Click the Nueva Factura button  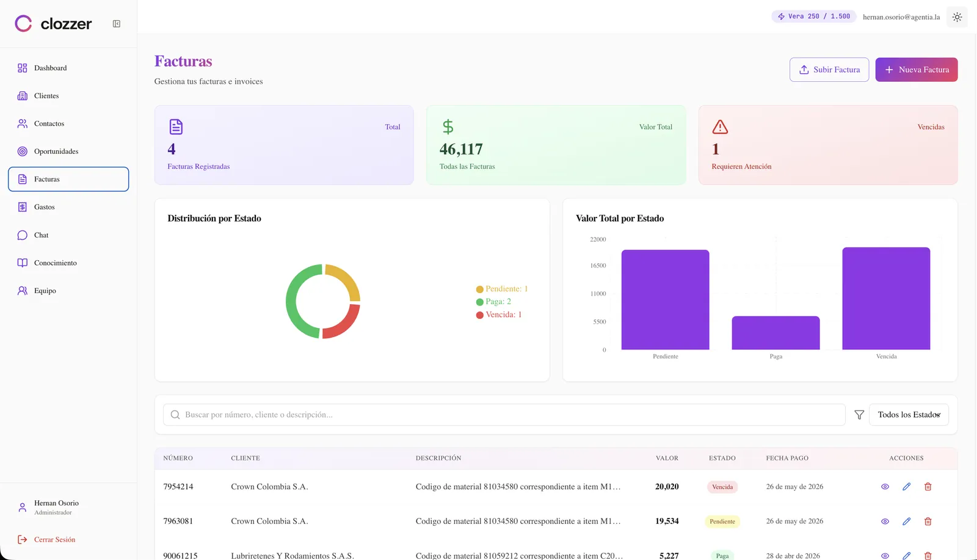tap(916, 70)
